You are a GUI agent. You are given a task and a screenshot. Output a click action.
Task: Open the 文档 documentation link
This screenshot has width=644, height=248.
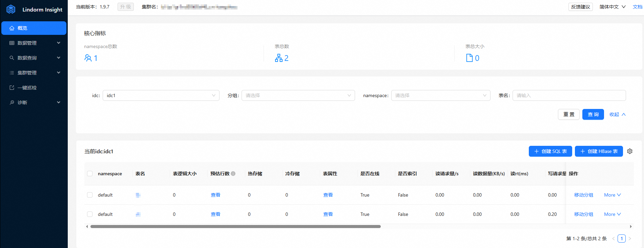click(x=638, y=7)
